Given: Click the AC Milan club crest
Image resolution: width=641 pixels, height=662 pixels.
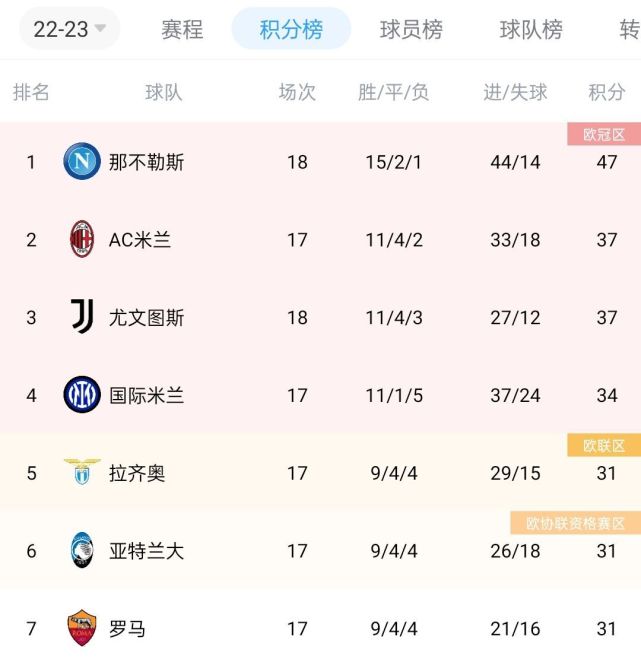Looking at the screenshot, I should click(x=82, y=240).
